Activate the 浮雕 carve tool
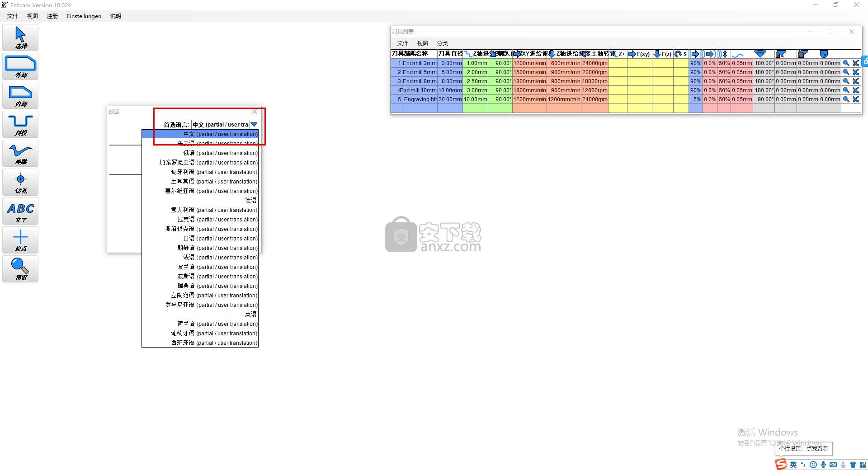Screen dimensions: 868x470 tap(20, 153)
